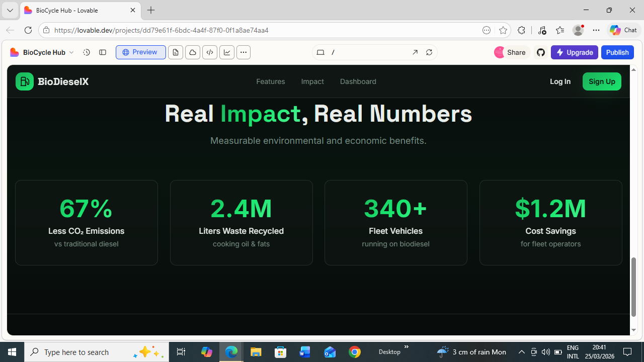Image resolution: width=644 pixels, height=362 pixels.
Task: Click the volume speaker tray icon
Action: point(546,352)
